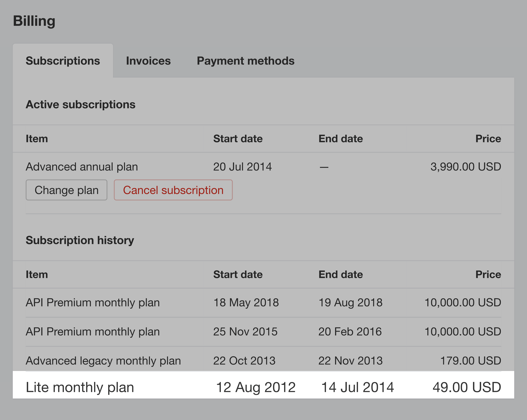This screenshot has width=527, height=420.
Task: Click the Change plan button
Action: point(66,190)
